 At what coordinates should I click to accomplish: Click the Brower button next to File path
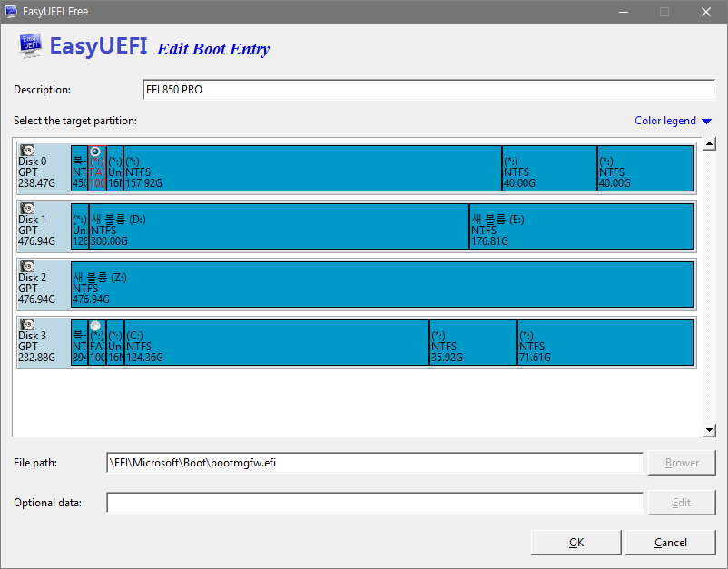[682, 463]
